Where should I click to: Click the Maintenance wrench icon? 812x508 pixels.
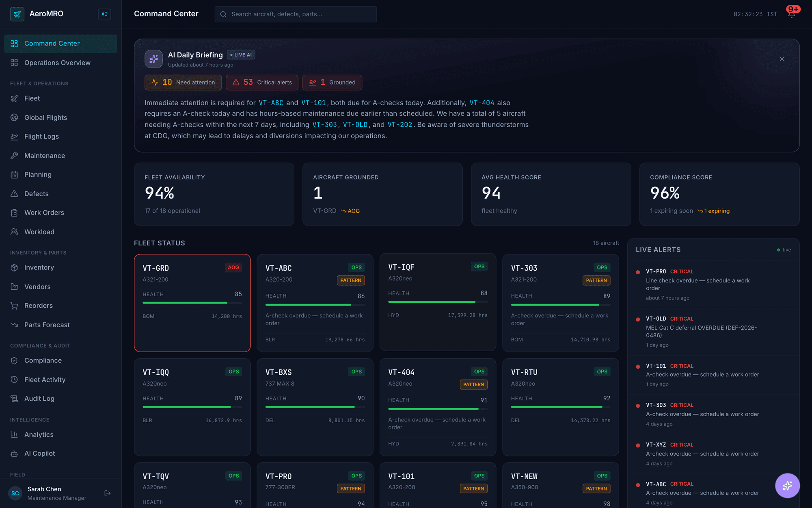[x=14, y=156]
